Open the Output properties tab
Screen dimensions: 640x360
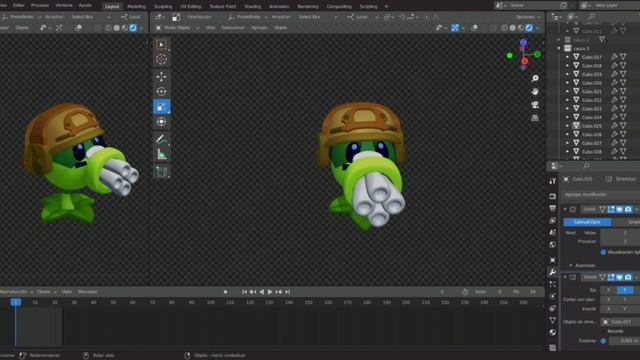coord(553,209)
